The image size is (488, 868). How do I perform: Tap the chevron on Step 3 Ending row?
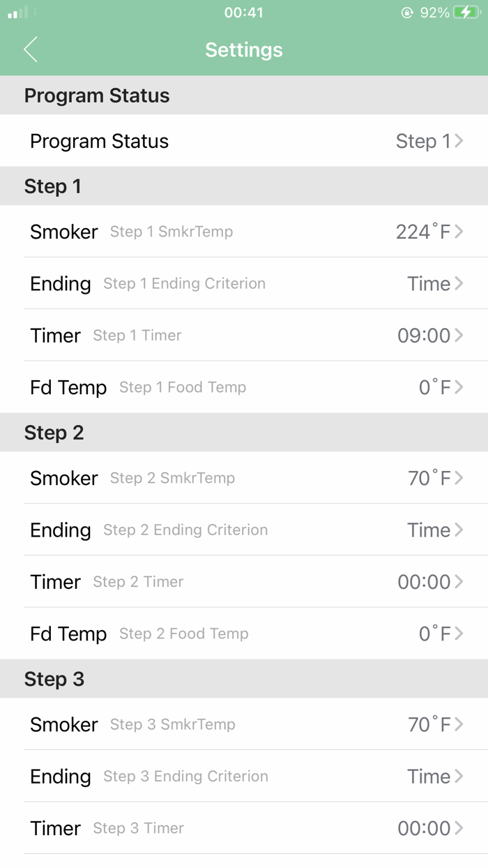point(460,776)
